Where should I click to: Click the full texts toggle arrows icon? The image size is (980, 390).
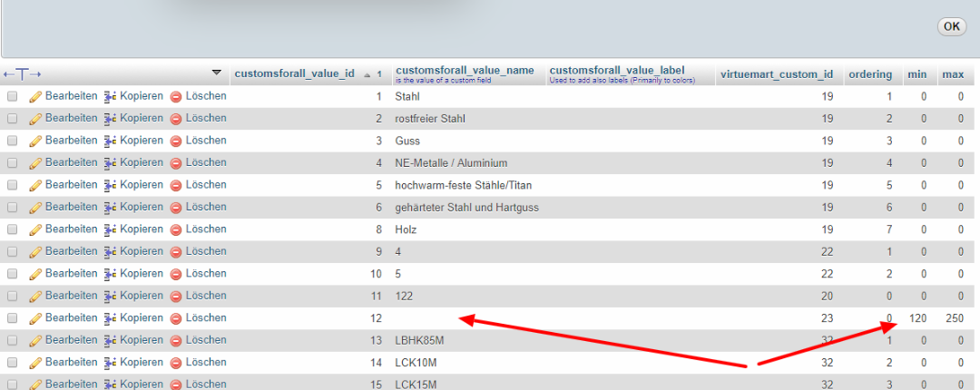pos(22,73)
